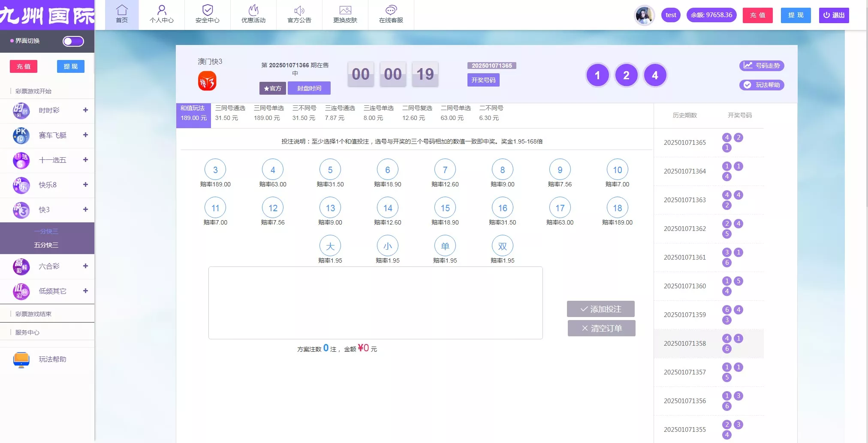Click the 号码走势 trend button
This screenshot has width=868, height=443.
pos(762,66)
